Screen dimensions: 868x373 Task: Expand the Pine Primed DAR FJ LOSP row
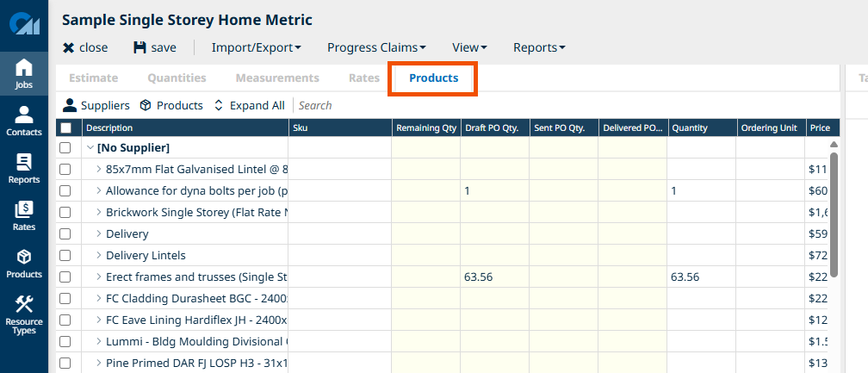click(x=99, y=363)
